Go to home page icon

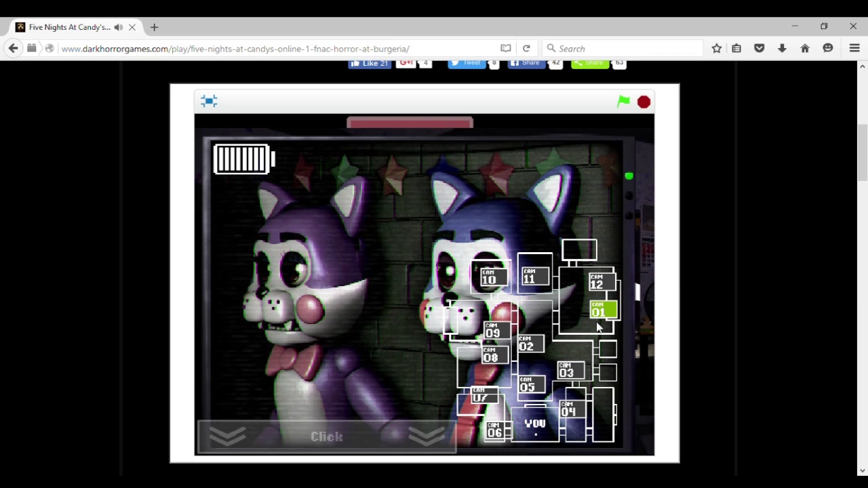(805, 48)
